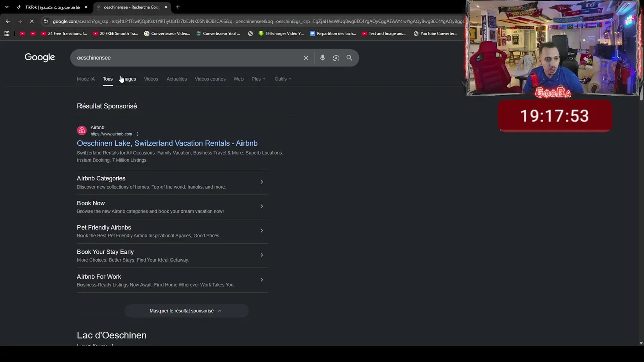Submit search with the magnifying glass icon

point(349,58)
